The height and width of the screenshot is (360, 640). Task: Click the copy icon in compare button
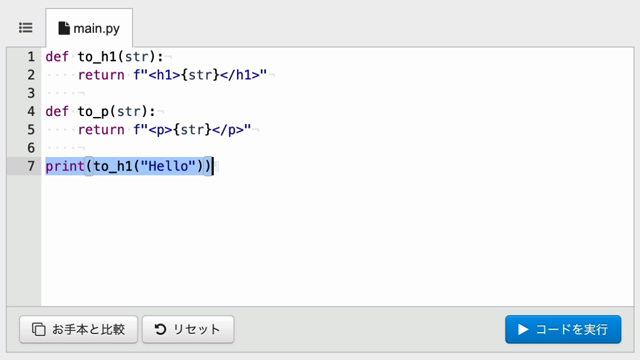click(x=38, y=329)
